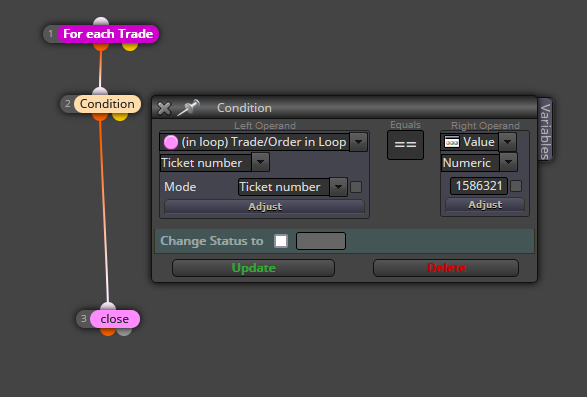
Task: Click the 'Mode' label
Action: (x=180, y=187)
